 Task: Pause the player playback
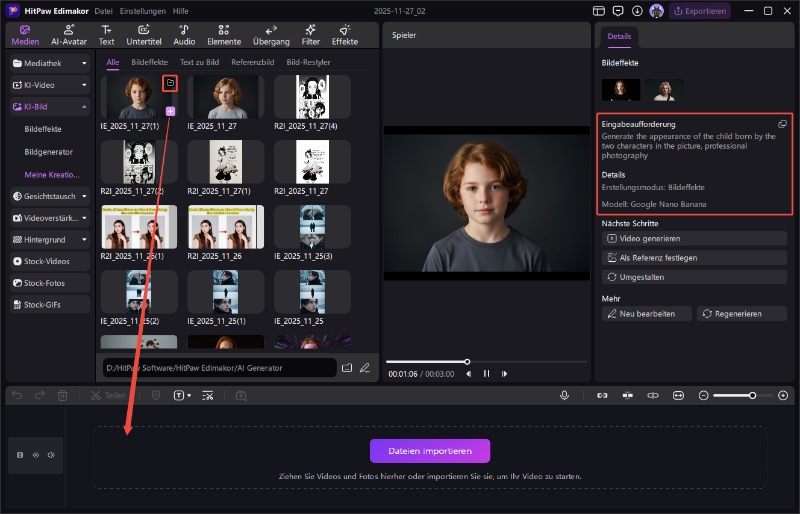pyautogui.click(x=487, y=374)
